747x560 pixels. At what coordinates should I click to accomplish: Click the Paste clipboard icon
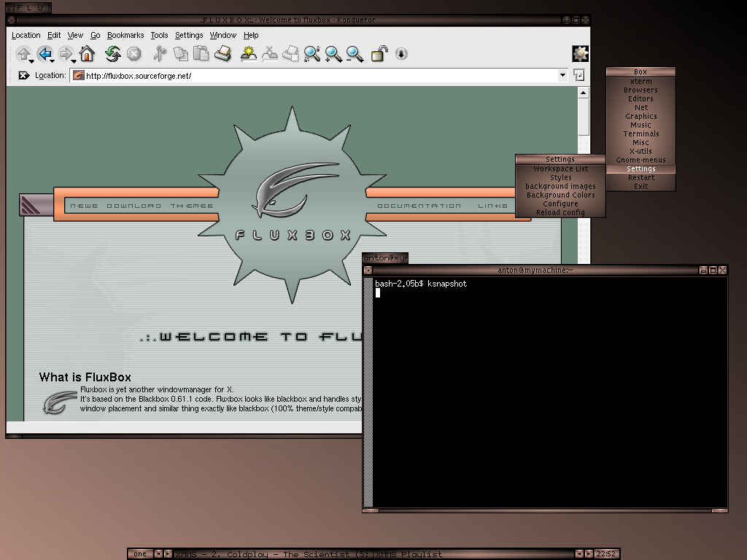(201, 54)
